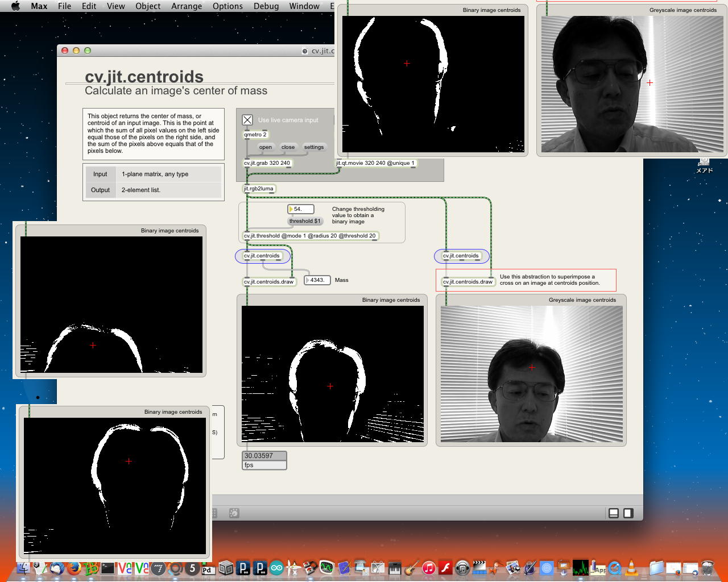The width and height of the screenshot is (728, 582).
Task: Click the 'threshold $1' message box
Action: coord(305,221)
